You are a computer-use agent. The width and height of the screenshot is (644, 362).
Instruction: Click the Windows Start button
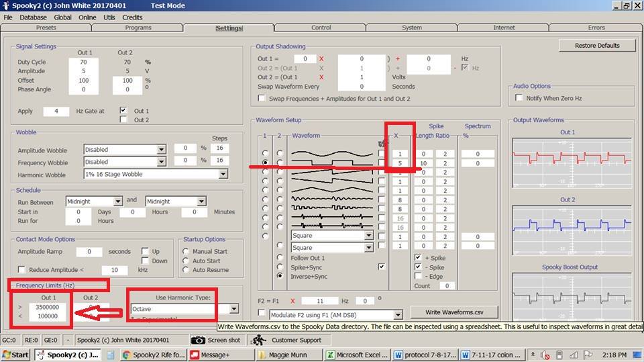click(x=15, y=355)
